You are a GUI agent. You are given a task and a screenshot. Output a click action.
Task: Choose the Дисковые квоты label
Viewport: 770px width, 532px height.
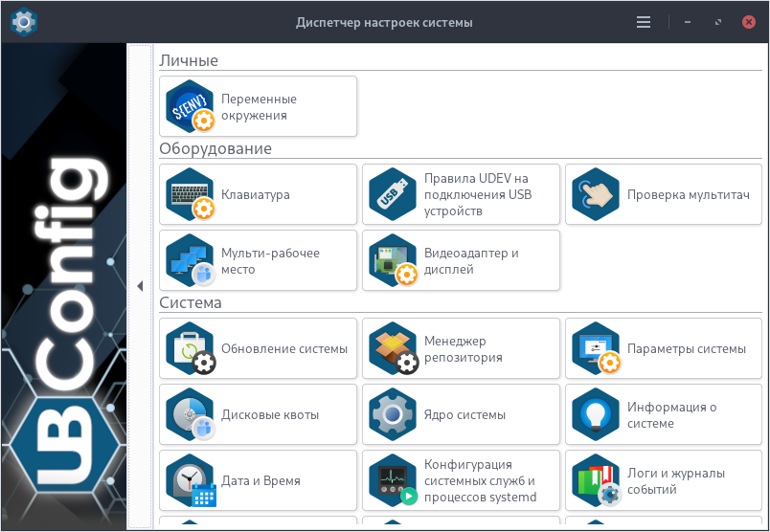click(x=270, y=414)
